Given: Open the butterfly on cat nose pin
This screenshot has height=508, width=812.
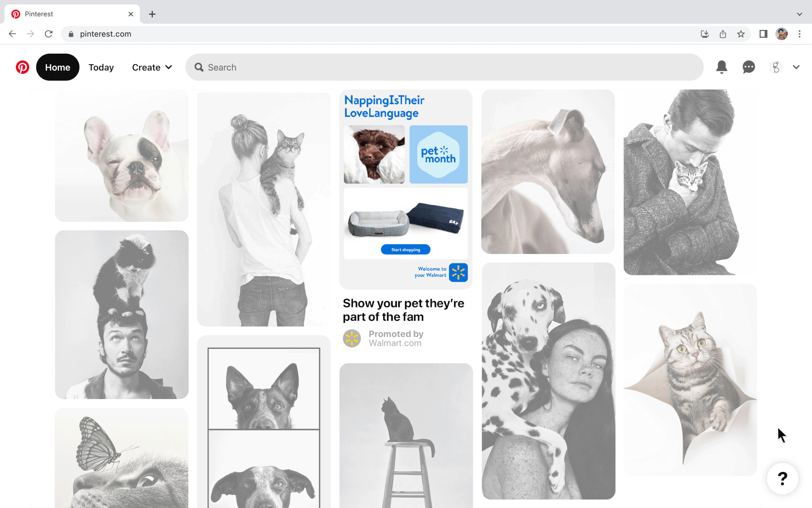Looking at the screenshot, I should coord(122,458).
